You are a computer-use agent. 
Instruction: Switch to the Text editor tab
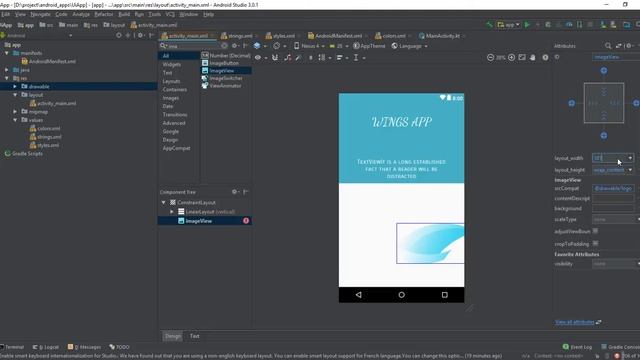click(x=194, y=336)
